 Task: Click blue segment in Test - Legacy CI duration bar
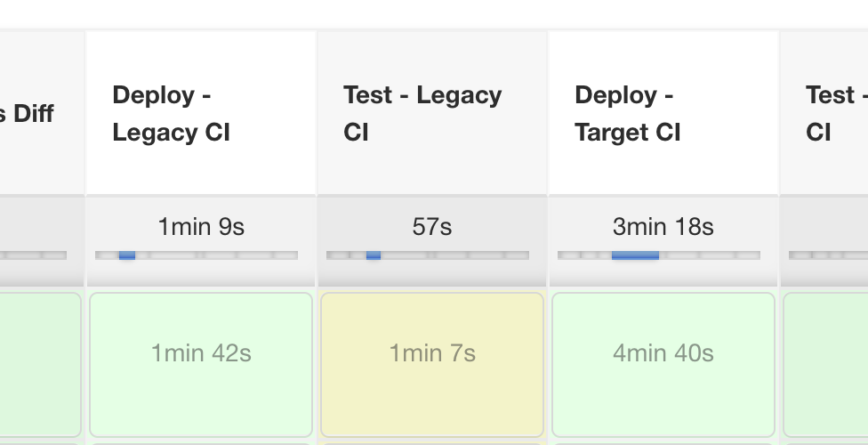point(374,255)
